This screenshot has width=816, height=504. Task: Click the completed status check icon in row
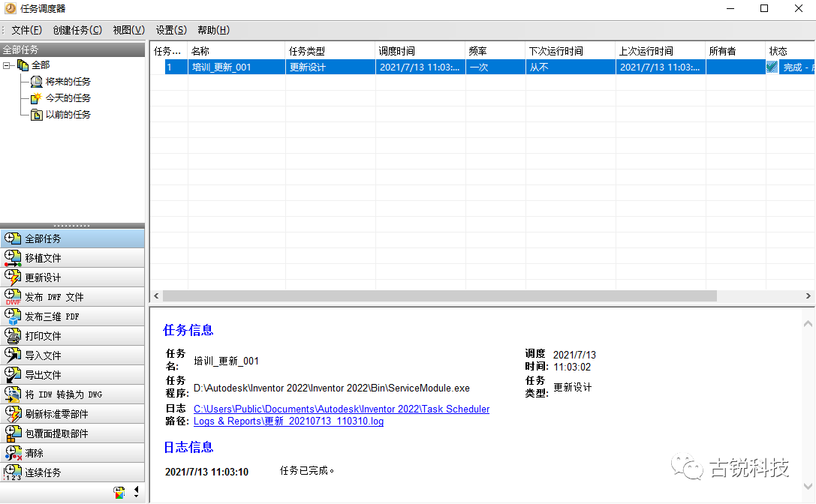772,67
